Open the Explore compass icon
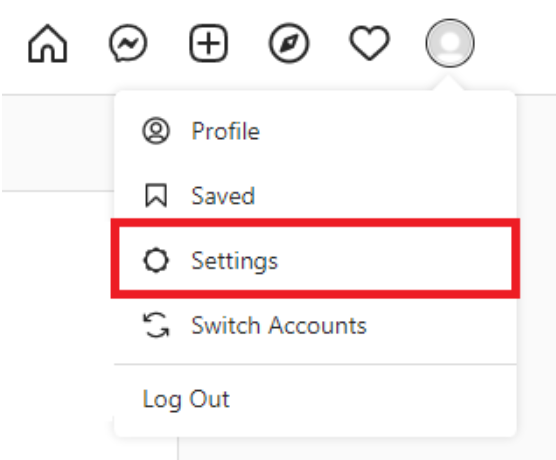Screen dimensions: 556x460 click(289, 43)
